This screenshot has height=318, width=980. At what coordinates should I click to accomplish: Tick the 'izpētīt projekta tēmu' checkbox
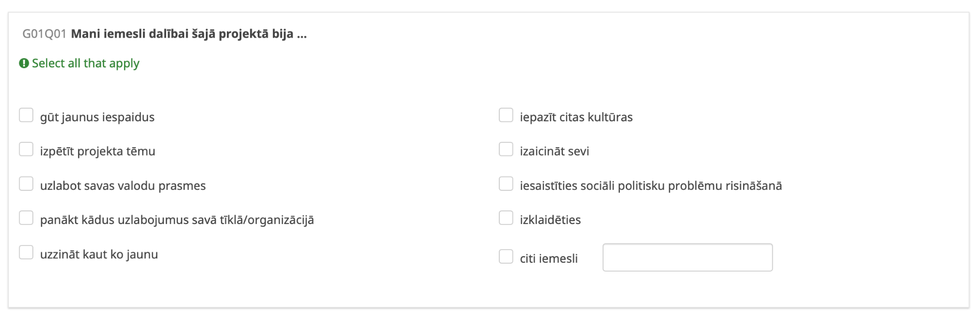(x=26, y=150)
